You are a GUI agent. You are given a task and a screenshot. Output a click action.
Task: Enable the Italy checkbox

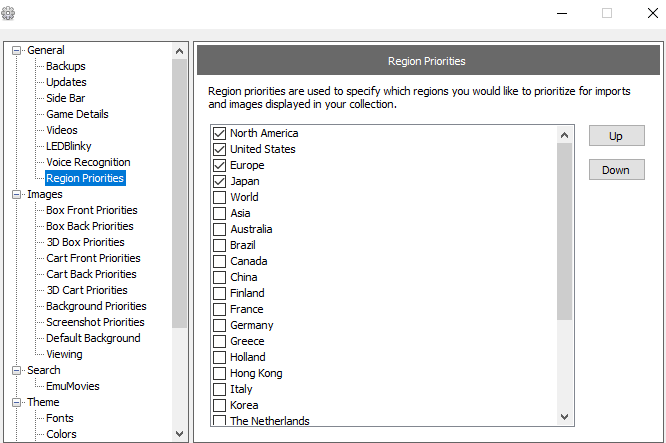pyautogui.click(x=219, y=389)
